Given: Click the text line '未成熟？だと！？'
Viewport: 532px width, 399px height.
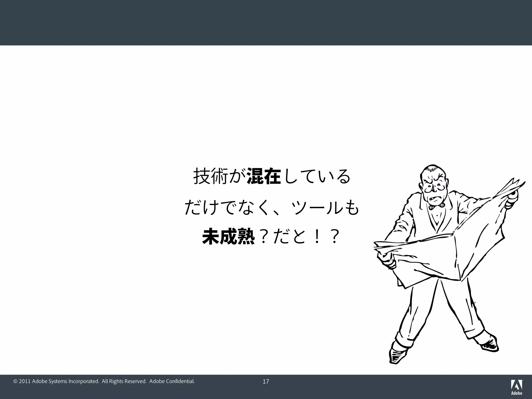Looking at the screenshot, I should tap(271, 237).
